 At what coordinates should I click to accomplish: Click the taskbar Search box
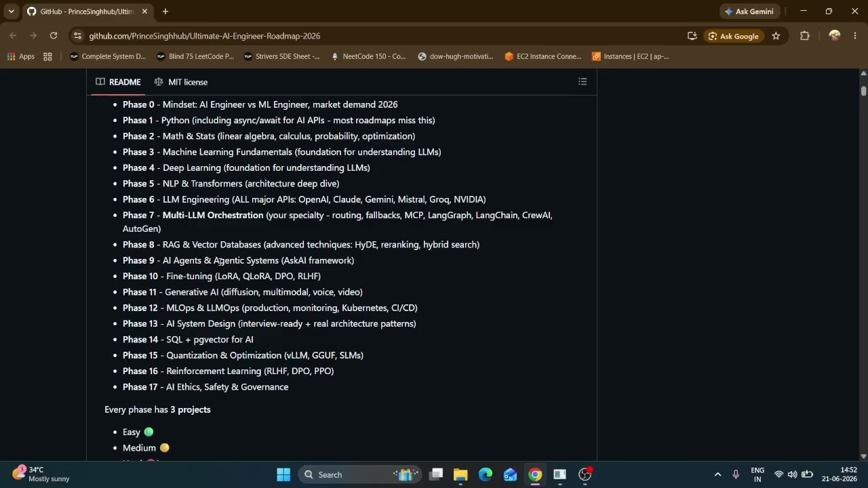coord(359,474)
